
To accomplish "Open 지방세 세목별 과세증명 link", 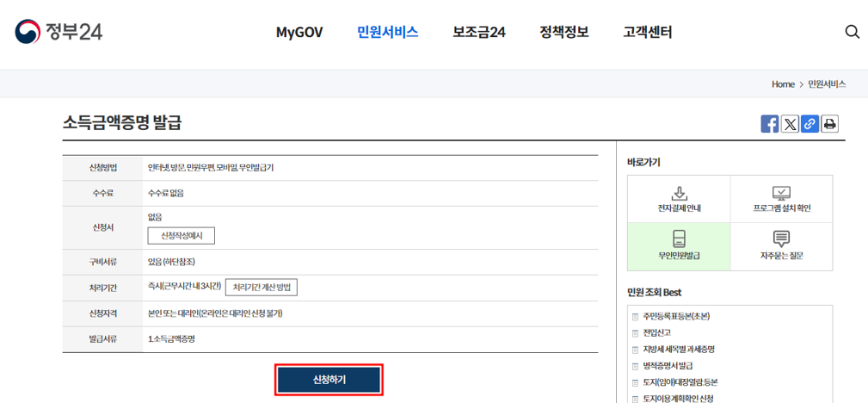I will 680,350.
